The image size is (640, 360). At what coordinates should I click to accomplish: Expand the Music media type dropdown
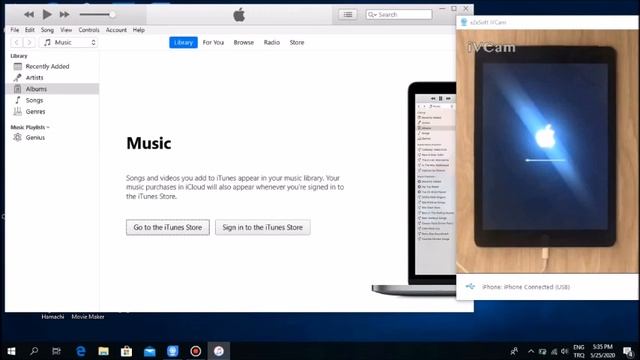point(69,42)
